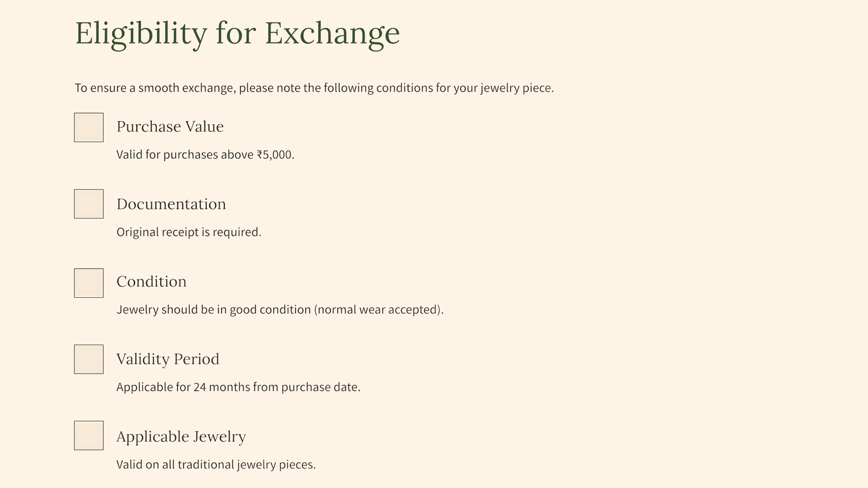Select the Applicable Jewelry checkbox
The height and width of the screenshot is (488, 868).
[x=89, y=435]
